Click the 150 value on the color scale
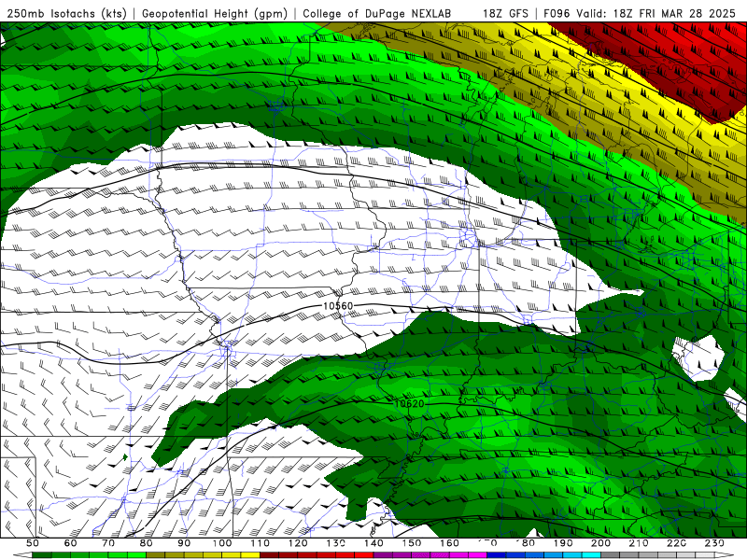The height and width of the screenshot is (560, 747). 412,543
